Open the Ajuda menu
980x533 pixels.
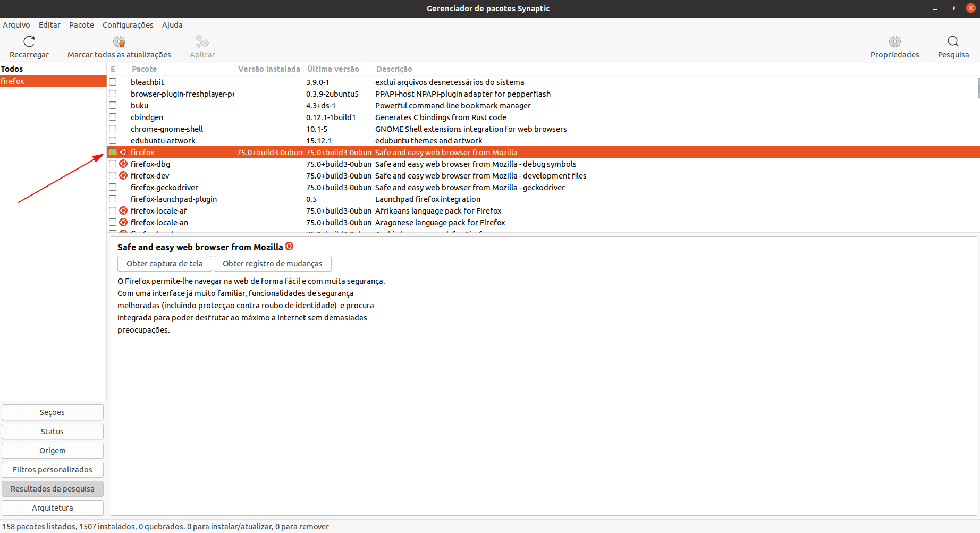coord(172,25)
